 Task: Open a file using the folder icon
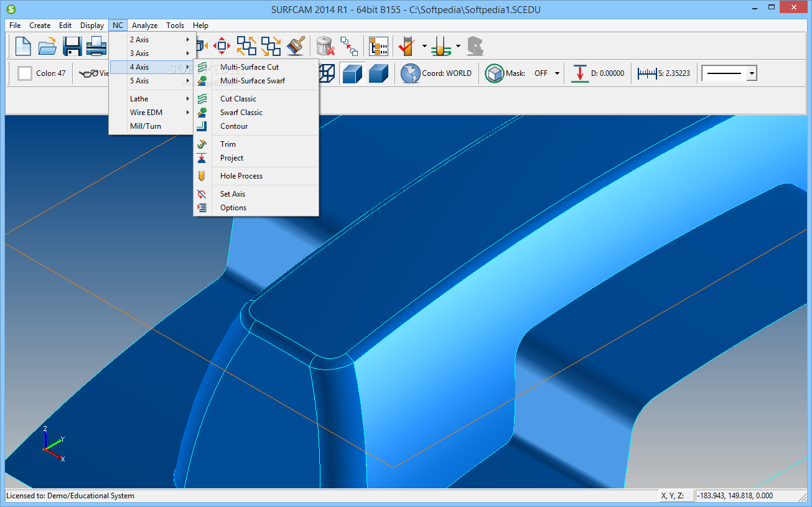pos(48,46)
